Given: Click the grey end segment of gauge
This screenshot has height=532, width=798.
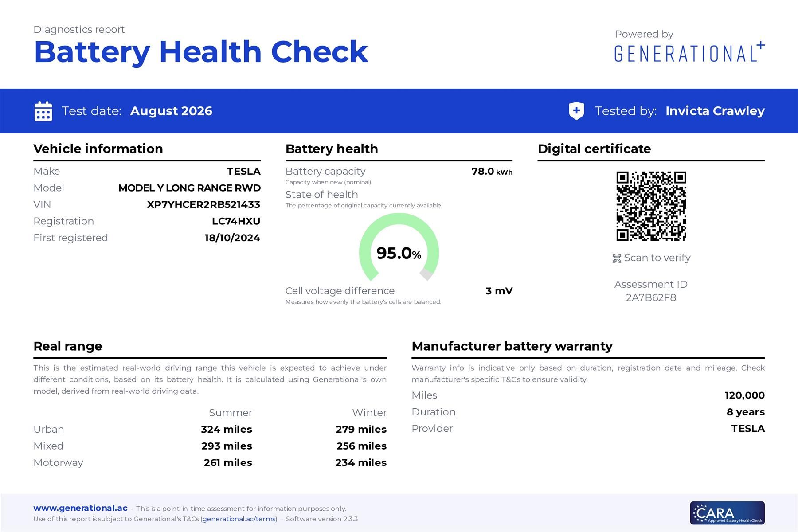Looking at the screenshot, I should pos(426,274).
